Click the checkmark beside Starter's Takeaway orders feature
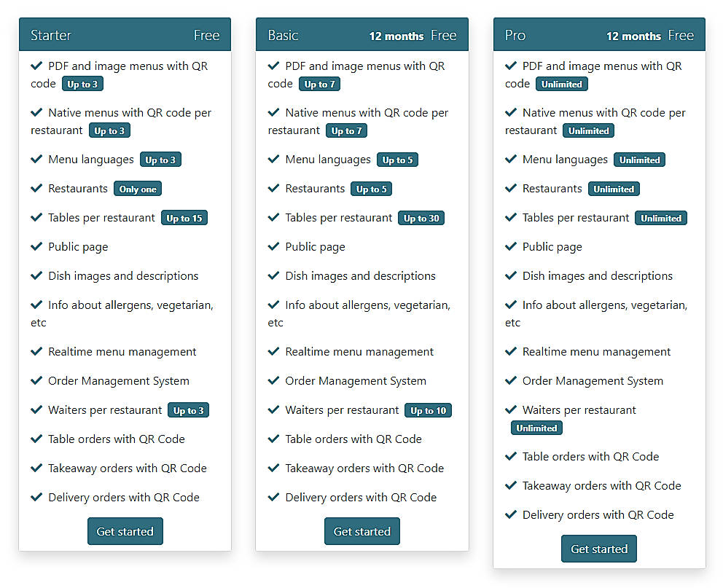The image size is (723, 588). pyautogui.click(x=36, y=468)
